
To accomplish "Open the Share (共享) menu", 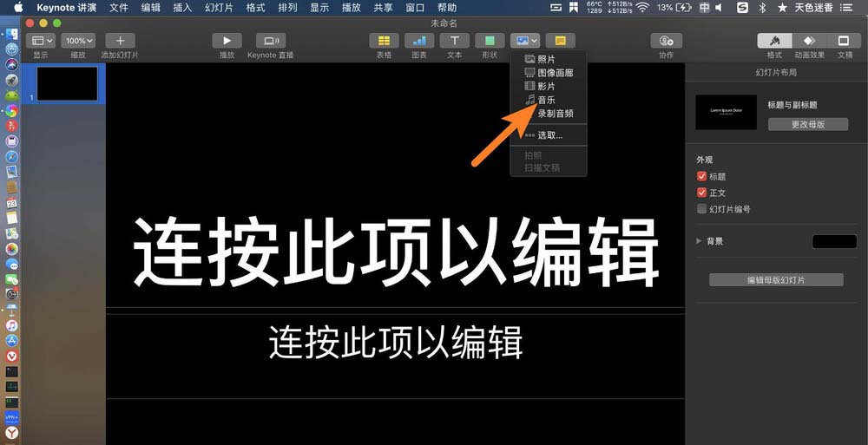I will (383, 8).
